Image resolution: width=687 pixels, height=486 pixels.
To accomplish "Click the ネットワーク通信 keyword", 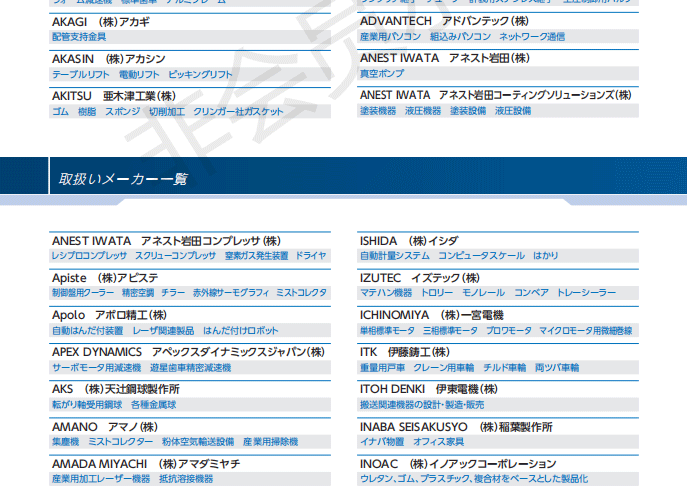I will pos(532,36).
